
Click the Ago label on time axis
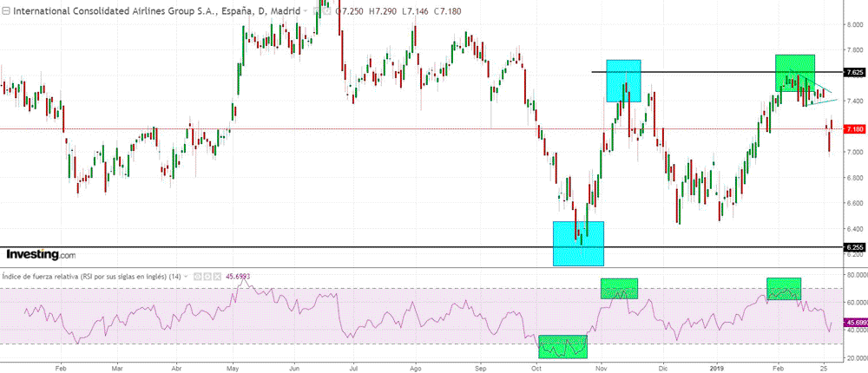[415, 368]
